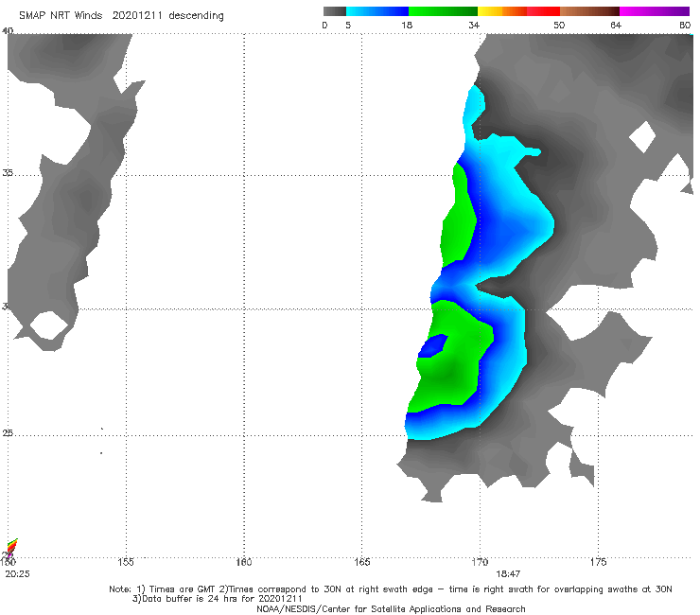Click the red segment of the legend

[543, 11]
